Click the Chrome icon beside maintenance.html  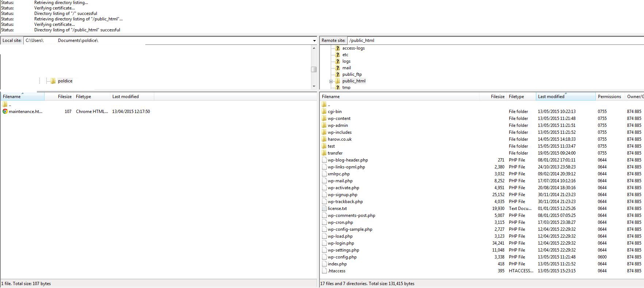pos(5,112)
